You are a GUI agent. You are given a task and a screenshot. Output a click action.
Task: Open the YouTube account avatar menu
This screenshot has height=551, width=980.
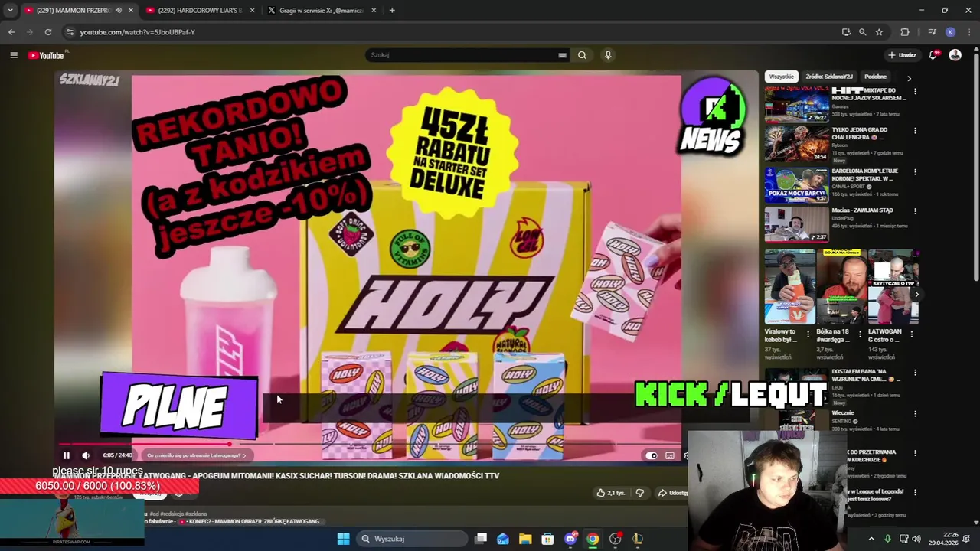955,55
